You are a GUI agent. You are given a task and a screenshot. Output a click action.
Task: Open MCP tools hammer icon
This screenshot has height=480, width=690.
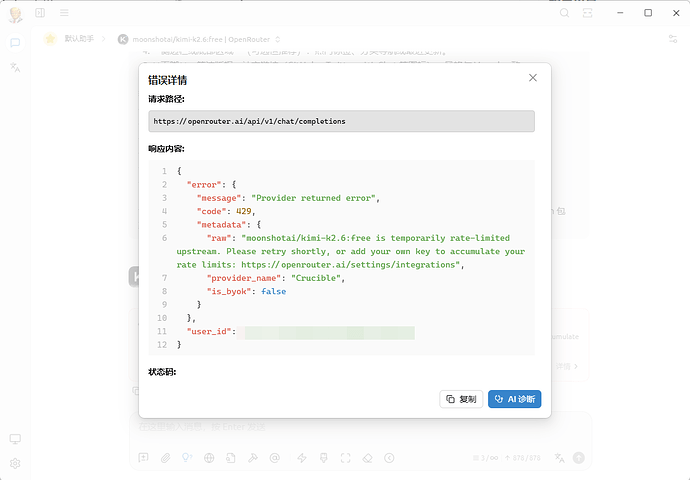[x=253, y=458]
